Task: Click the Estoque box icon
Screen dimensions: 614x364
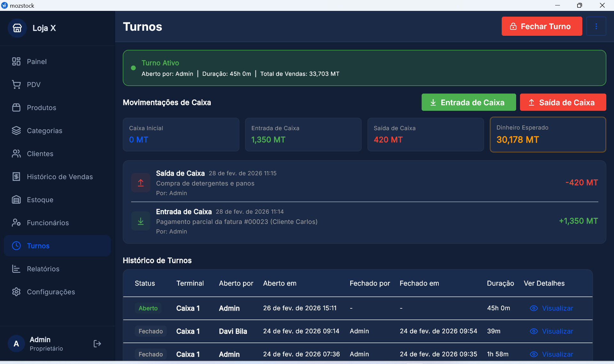Action: pyautogui.click(x=16, y=200)
